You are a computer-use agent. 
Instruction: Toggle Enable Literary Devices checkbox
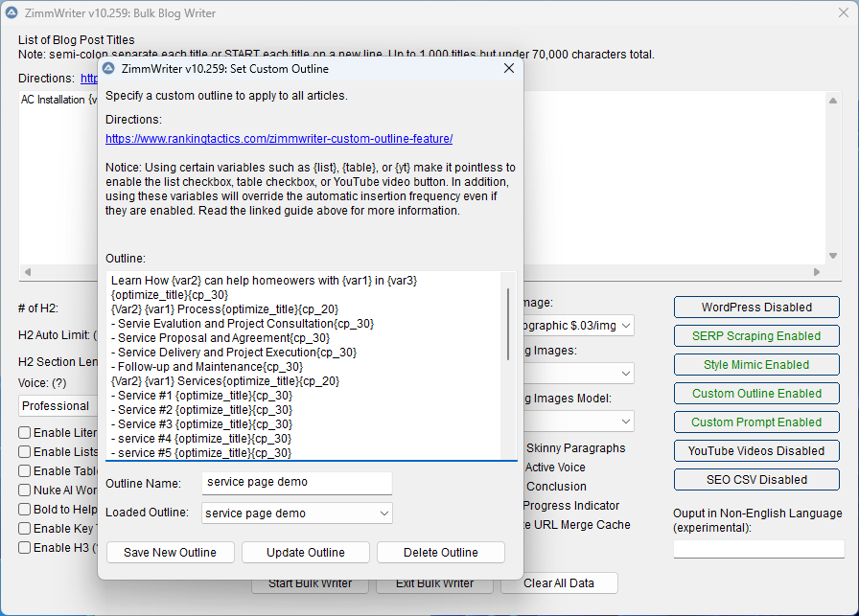pyautogui.click(x=24, y=433)
